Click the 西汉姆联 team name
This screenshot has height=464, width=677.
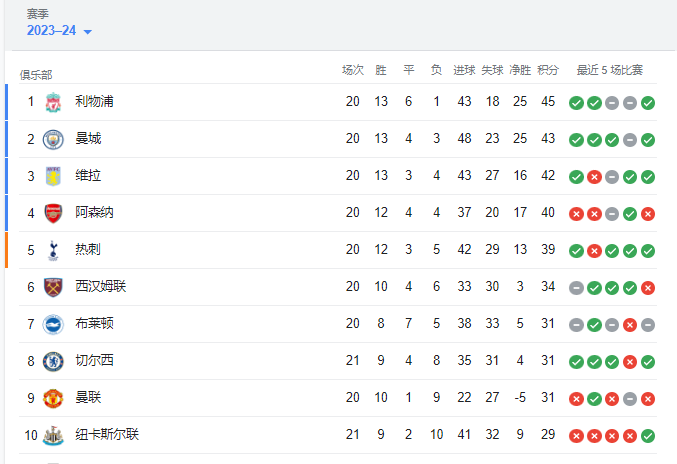pyautogui.click(x=101, y=286)
